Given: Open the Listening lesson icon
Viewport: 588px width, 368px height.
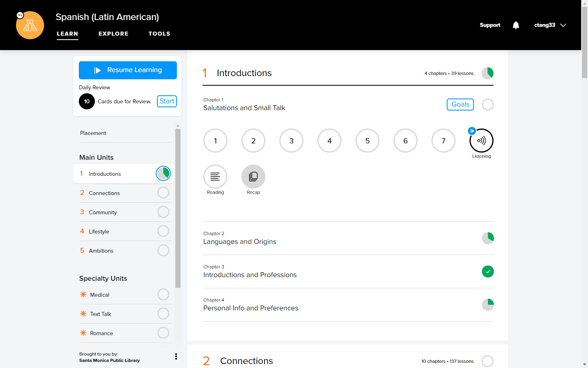Looking at the screenshot, I should 481,141.
